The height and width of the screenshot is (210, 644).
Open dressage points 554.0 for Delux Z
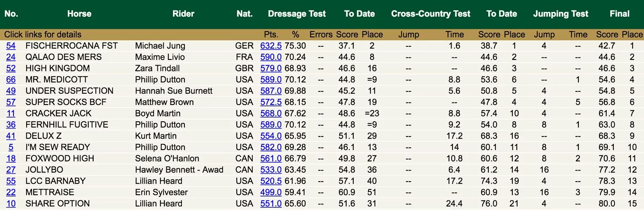tap(271, 136)
